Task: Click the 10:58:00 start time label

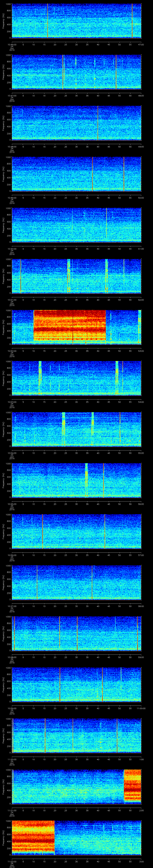Action: pyautogui.click(x=12, y=657)
